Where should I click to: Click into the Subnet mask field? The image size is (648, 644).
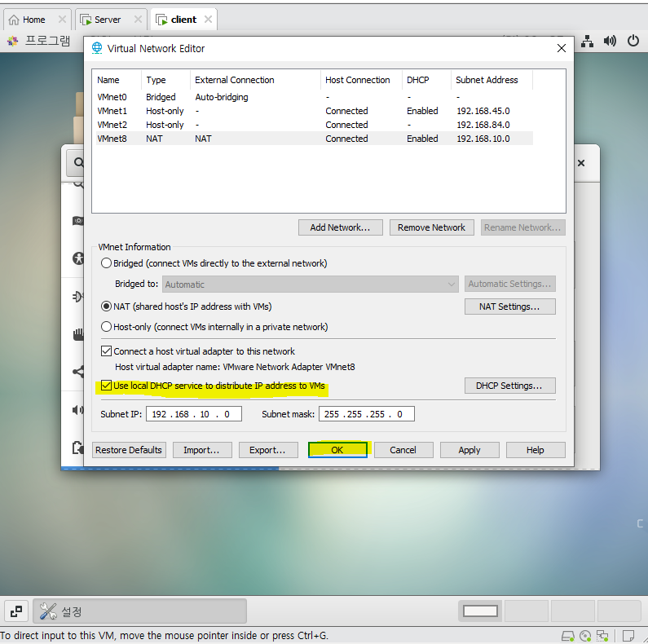pos(367,414)
